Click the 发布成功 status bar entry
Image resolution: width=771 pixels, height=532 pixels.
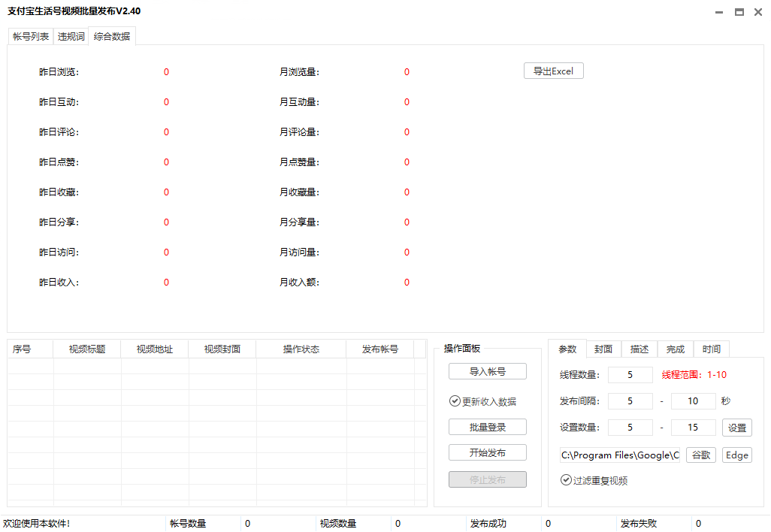tap(488, 524)
